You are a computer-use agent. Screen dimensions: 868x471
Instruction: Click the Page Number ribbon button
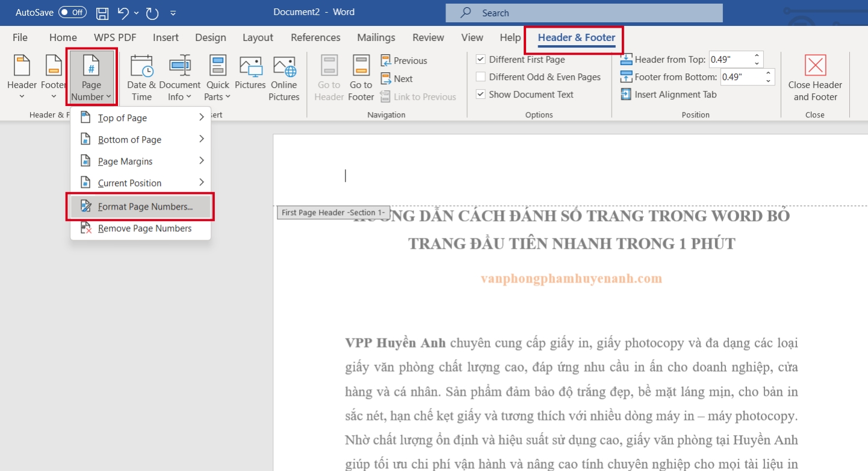coord(91,78)
